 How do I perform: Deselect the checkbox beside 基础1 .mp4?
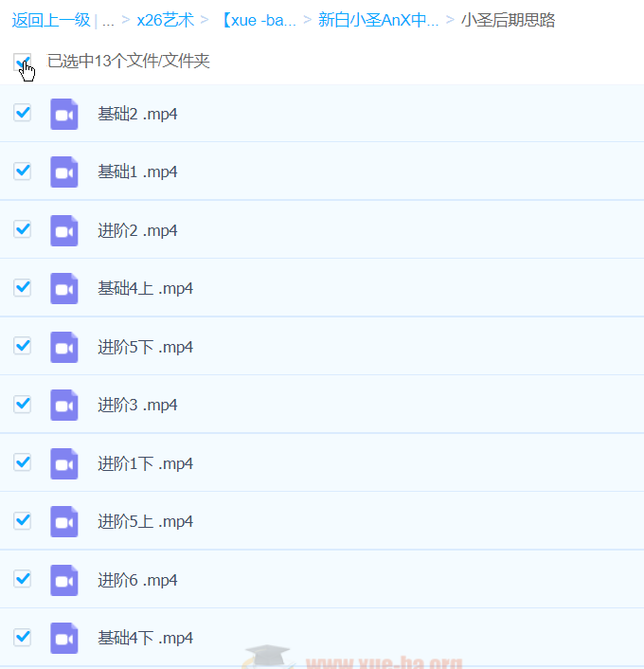pyautogui.click(x=22, y=171)
